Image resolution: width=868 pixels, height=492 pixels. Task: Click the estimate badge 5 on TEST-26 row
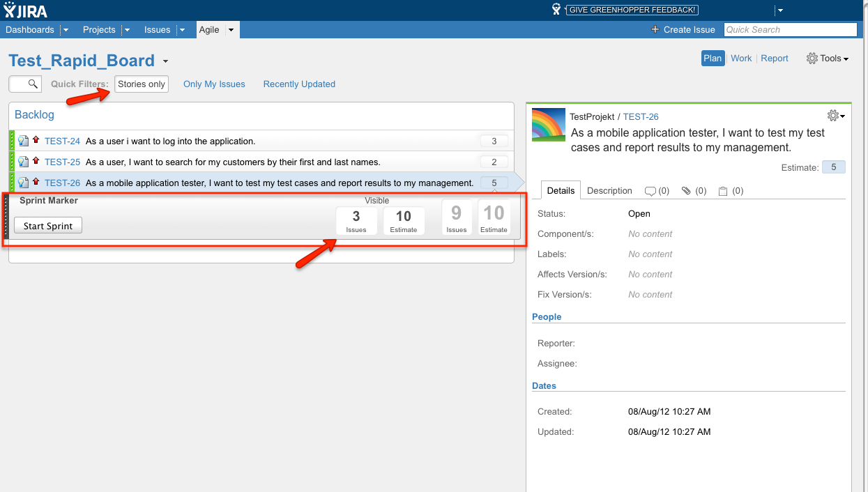494,183
